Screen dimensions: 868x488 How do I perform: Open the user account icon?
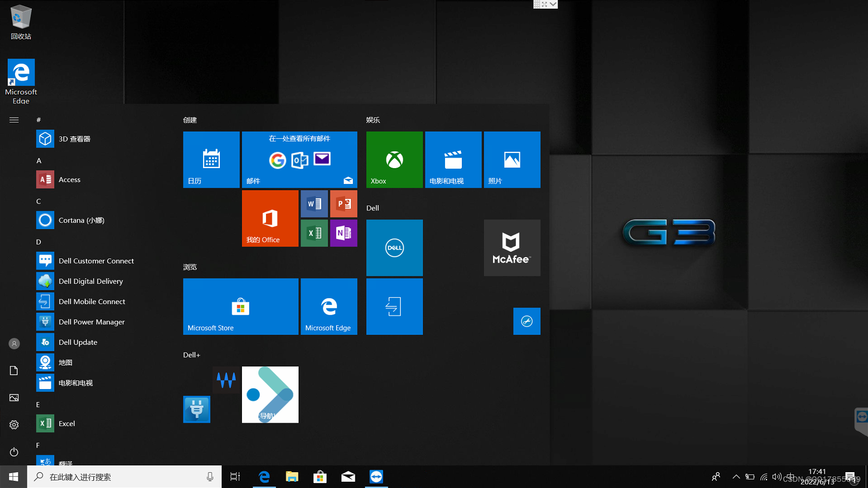tap(14, 344)
